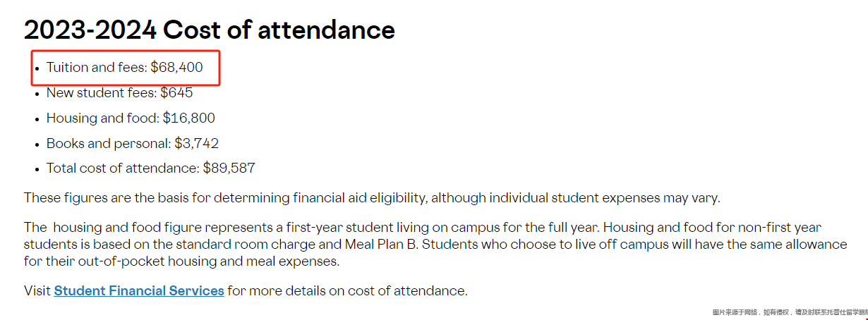Click the small Chinese watermark text at bottom right
Image resolution: width=868 pixels, height=320 pixels.
click(x=790, y=312)
